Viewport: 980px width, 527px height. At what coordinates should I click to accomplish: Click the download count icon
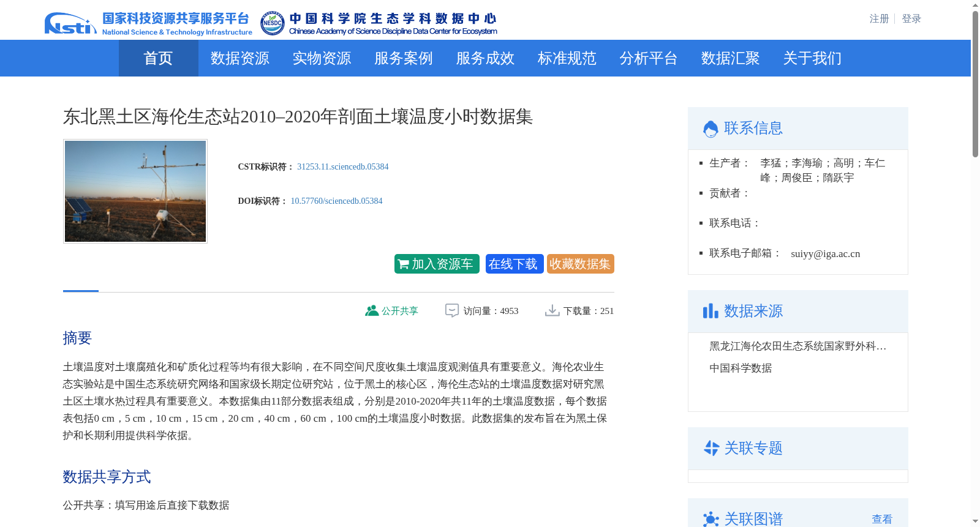[x=552, y=311]
